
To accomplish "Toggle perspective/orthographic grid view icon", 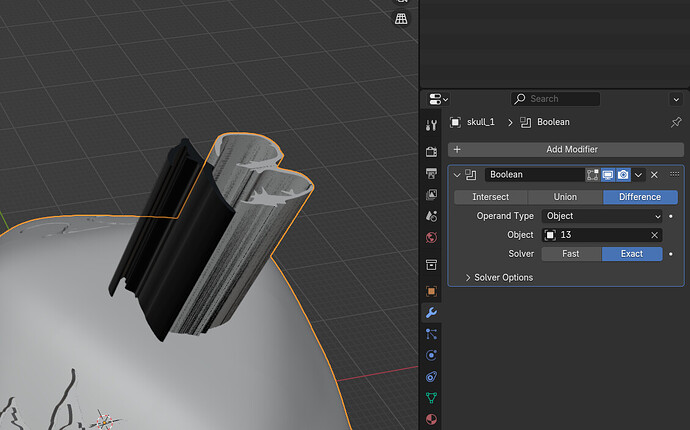I will (x=401, y=19).
